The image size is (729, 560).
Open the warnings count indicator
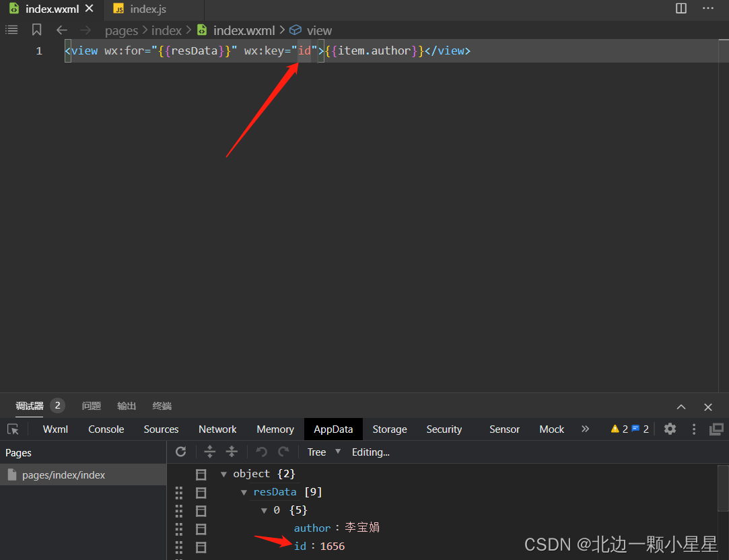(620, 429)
